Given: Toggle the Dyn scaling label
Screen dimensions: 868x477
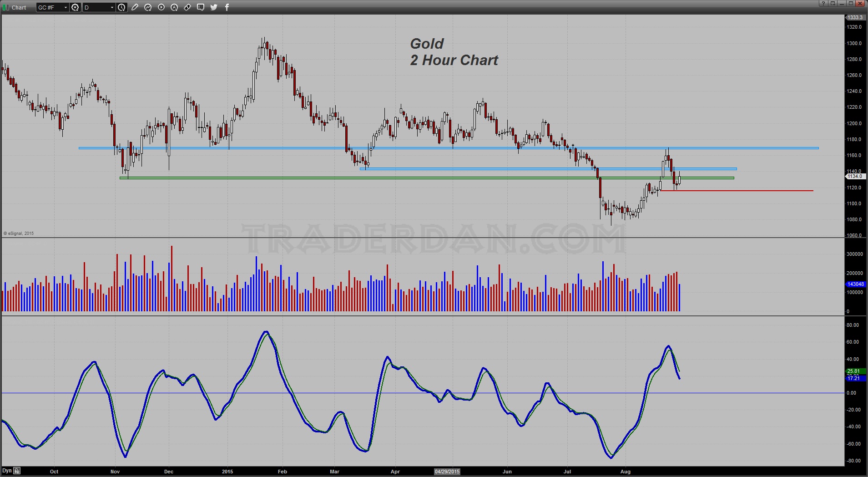Looking at the screenshot, I should click(x=7, y=471).
